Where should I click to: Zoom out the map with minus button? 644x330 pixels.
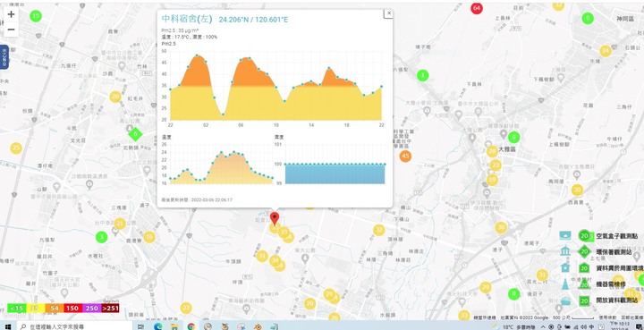tap(11, 30)
